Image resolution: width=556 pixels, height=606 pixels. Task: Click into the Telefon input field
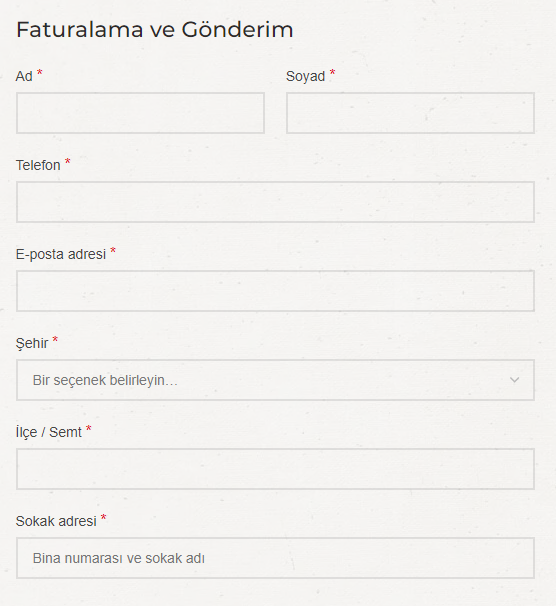pos(275,202)
